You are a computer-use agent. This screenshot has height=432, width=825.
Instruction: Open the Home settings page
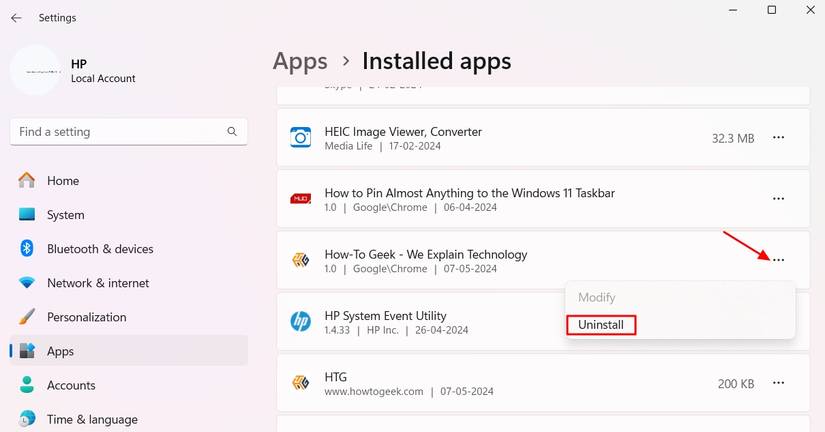tap(129, 180)
